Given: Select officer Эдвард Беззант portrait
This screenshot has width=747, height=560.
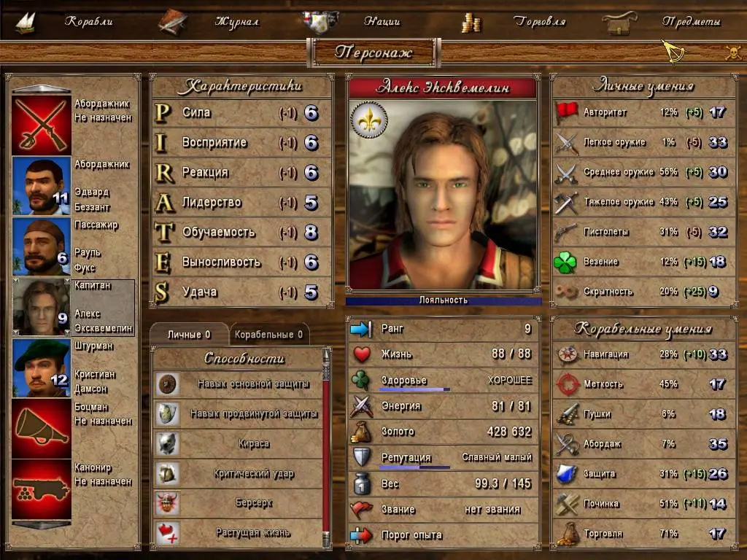Looking at the screenshot, I should [42, 186].
